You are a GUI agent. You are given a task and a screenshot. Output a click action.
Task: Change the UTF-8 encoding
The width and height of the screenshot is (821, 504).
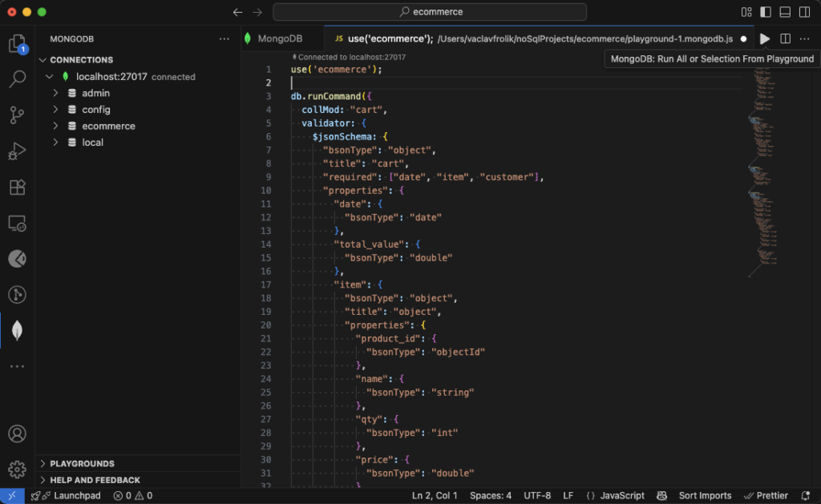click(537, 496)
